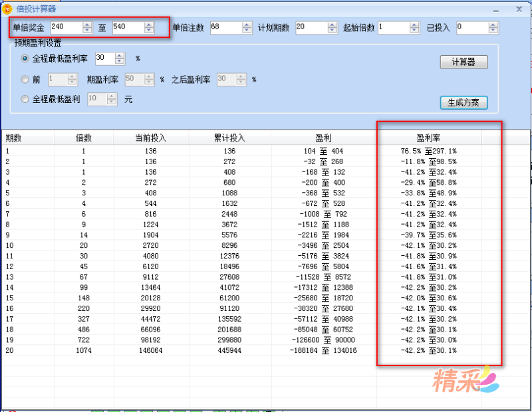Click cell "8296" in row 10

pyautogui.click(x=229, y=245)
